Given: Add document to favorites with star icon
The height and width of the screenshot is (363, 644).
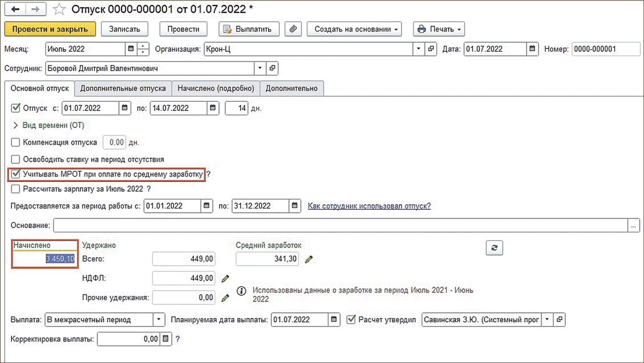Looking at the screenshot, I should [x=59, y=9].
